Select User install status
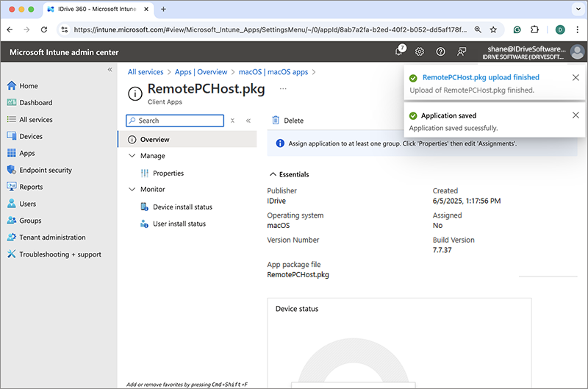 point(179,224)
